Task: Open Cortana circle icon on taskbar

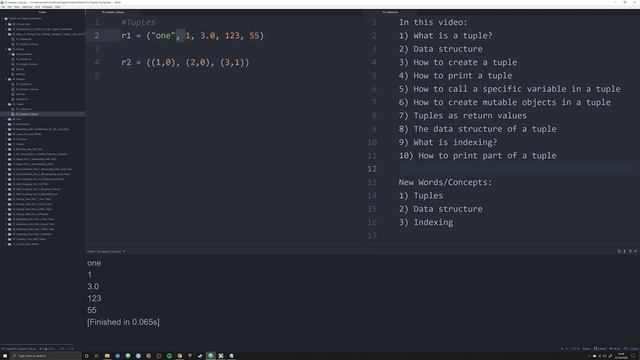Action: pyautogui.click(x=87, y=356)
